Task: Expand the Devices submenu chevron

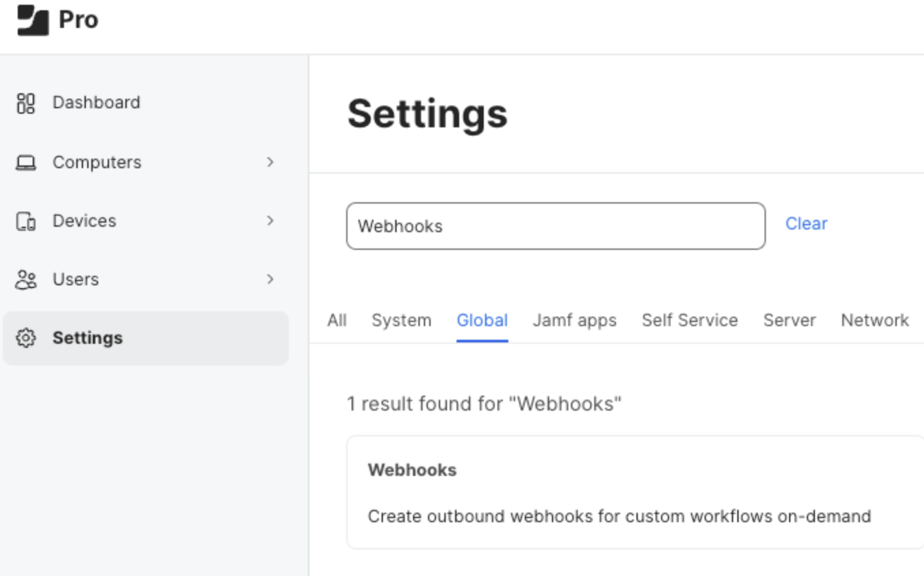Action: pyautogui.click(x=271, y=221)
